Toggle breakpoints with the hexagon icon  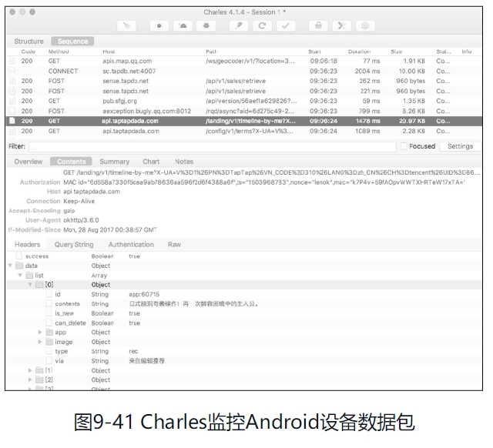pos(207,26)
